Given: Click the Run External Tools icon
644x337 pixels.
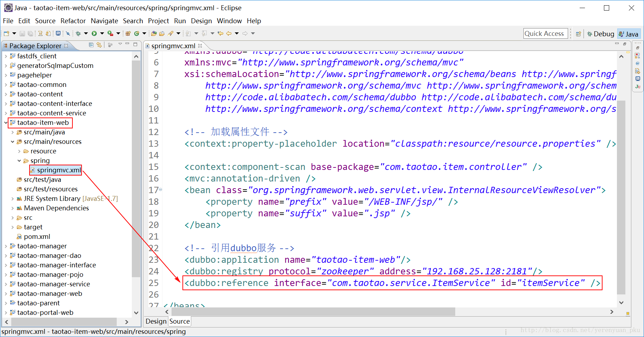Looking at the screenshot, I should [x=110, y=33].
